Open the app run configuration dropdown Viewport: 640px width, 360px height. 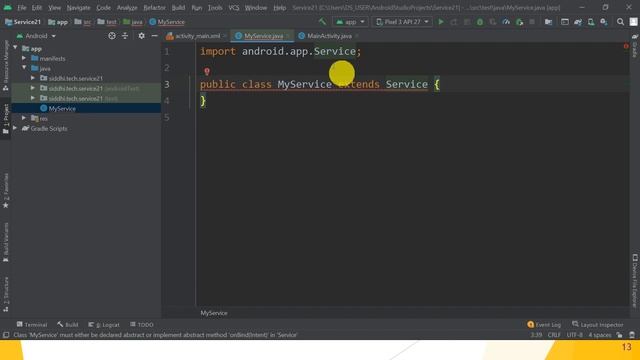pyautogui.click(x=350, y=22)
